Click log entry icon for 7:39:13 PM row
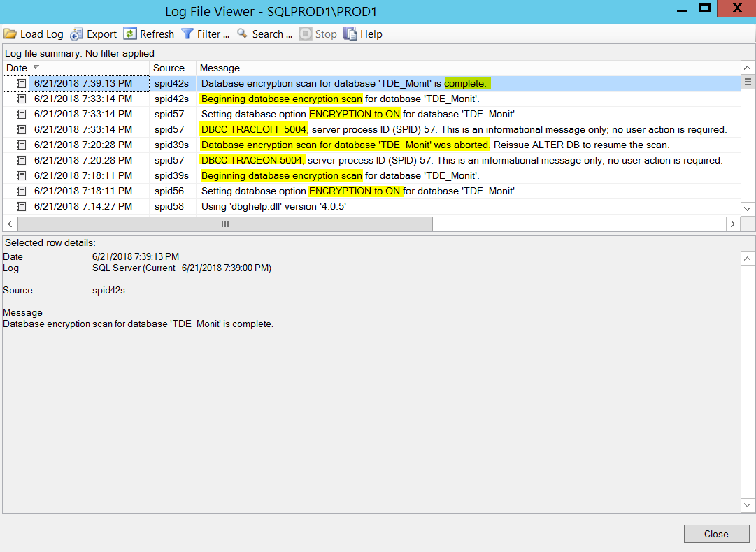The height and width of the screenshot is (552, 756). pyautogui.click(x=22, y=83)
